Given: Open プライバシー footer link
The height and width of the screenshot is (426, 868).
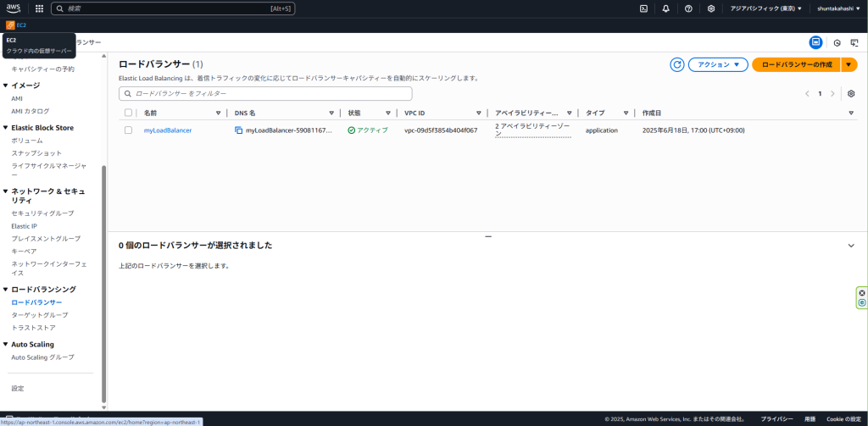Looking at the screenshot, I should (776, 419).
